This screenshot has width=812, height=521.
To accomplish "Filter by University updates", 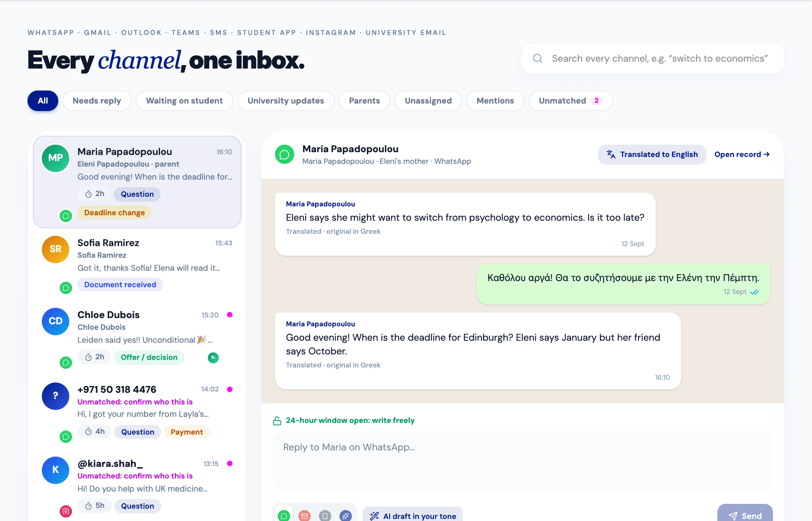I will coord(286,101).
